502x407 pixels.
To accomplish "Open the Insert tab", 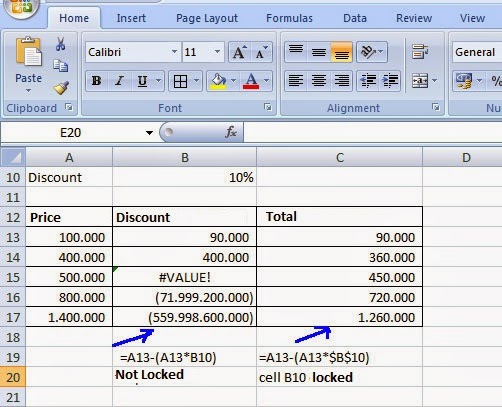I will pos(131,18).
